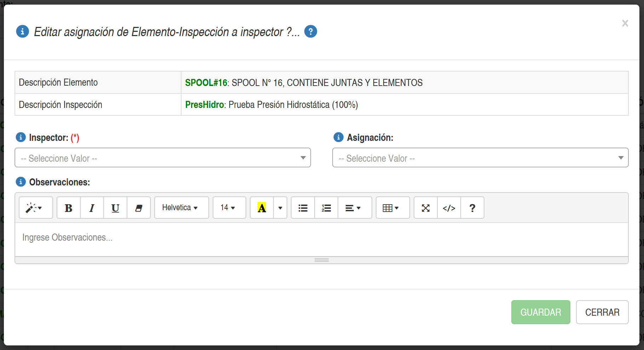Open the paragraph alignment menu
Image resolution: width=644 pixels, height=350 pixels.
pyautogui.click(x=355, y=208)
